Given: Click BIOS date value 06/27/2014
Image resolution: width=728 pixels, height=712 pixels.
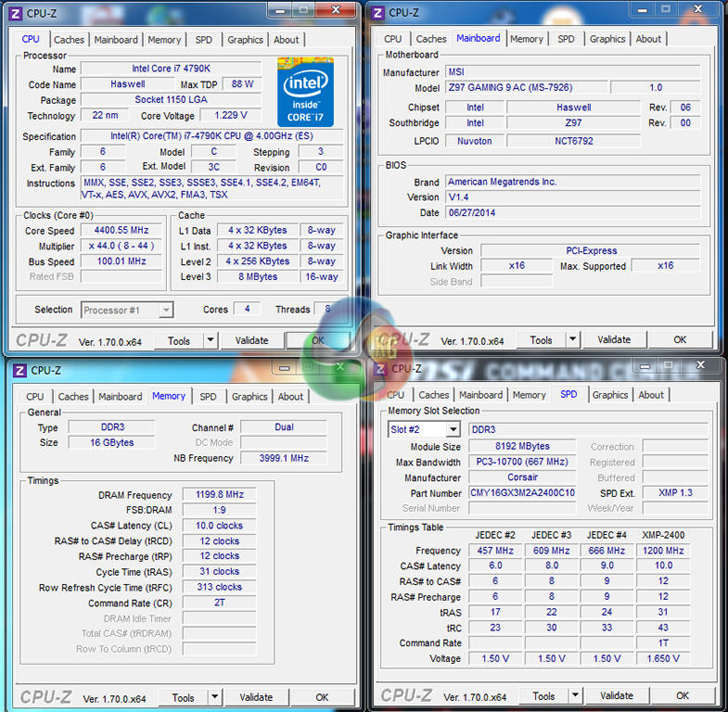Looking at the screenshot, I should (x=572, y=212).
